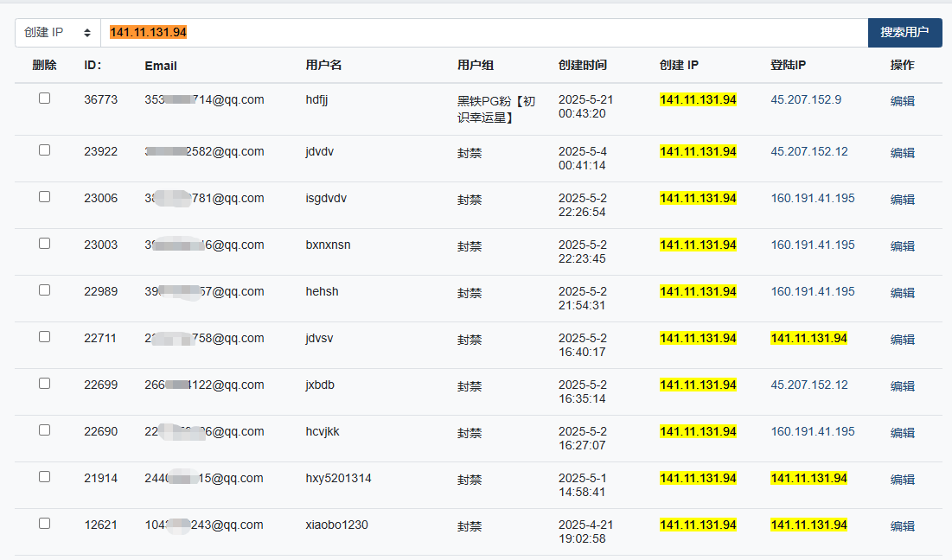Open 编辑 for user xiaobo1230
This screenshot has height=560, width=952.
(902, 526)
